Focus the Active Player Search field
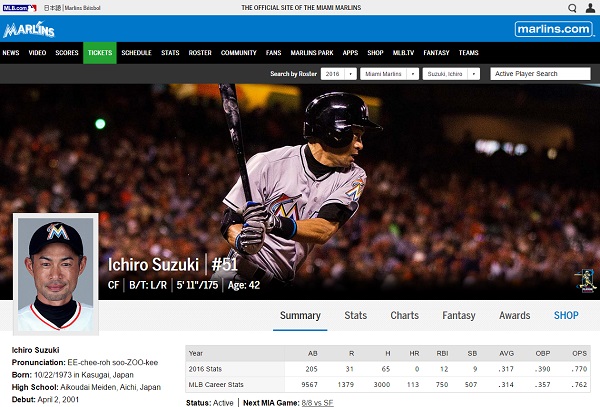Image resolution: width=600 pixels, height=407 pixels. tap(540, 74)
